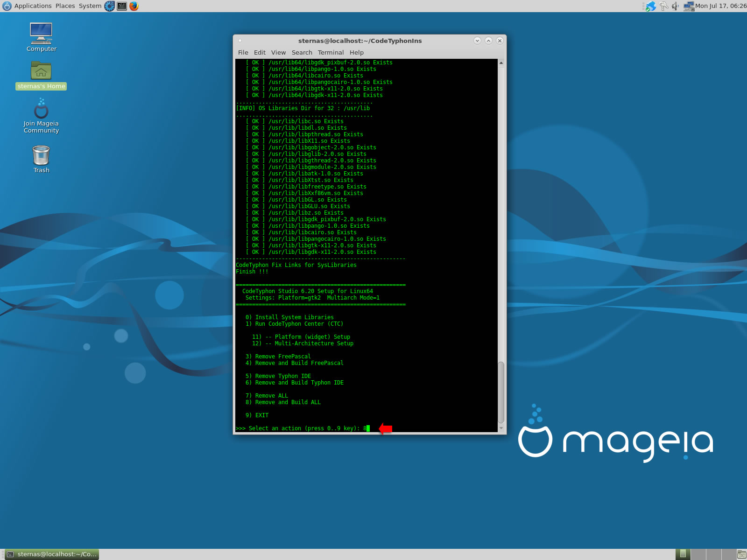Click the show desktop icon in the bottom panel
Screen dimensions: 747x560
click(x=741, y=554)
